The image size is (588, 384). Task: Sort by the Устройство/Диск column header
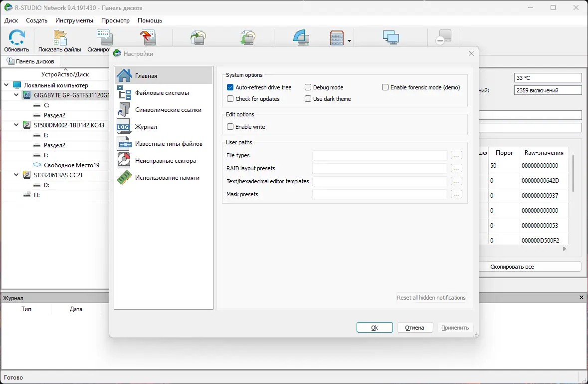click(65, 74)
